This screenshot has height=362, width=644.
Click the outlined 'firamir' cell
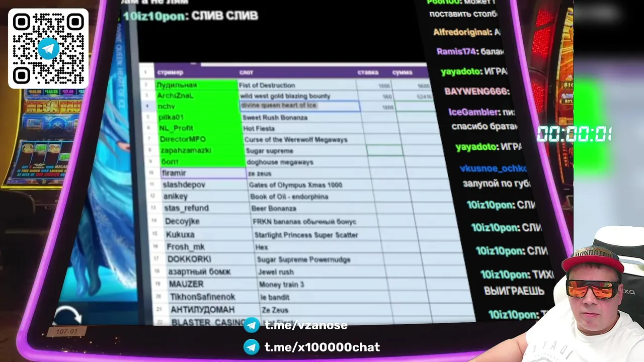[204, 173]
